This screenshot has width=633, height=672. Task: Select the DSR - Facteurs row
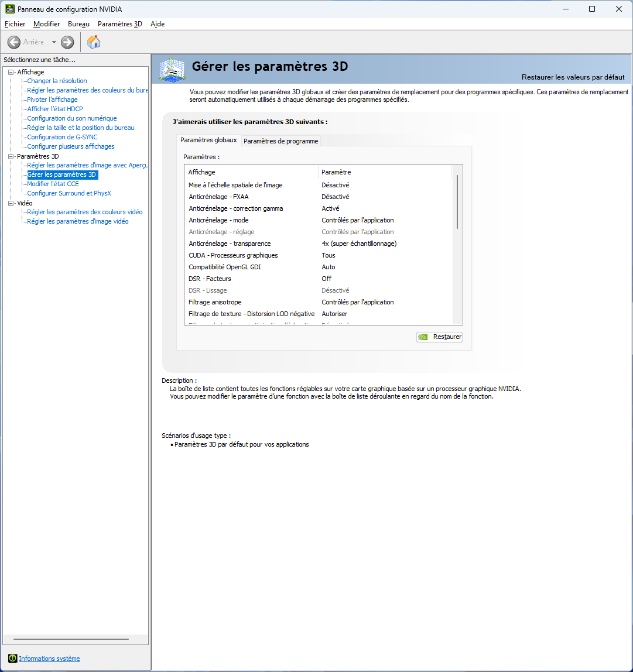[x=318, y=279]
